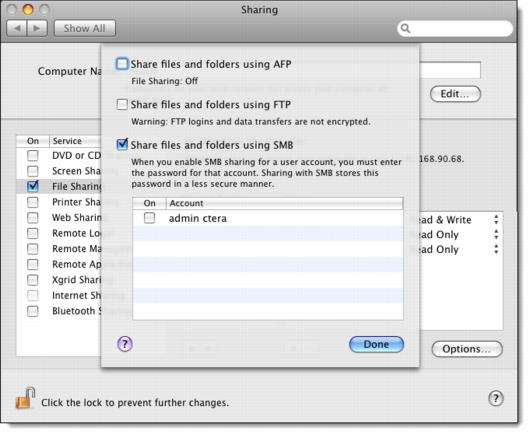Select File Sharing in the service list
This screenshot has width=530, height=434.
(x=59, y=186)
